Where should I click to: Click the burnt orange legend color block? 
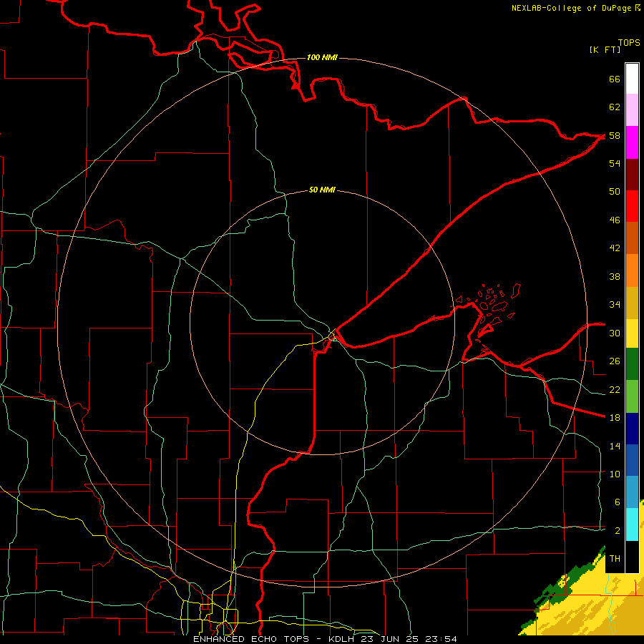[x=632, y=238]
